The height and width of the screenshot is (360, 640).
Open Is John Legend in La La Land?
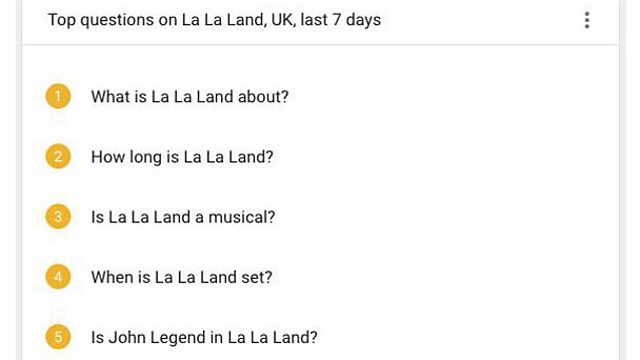[x=204, y=338]
